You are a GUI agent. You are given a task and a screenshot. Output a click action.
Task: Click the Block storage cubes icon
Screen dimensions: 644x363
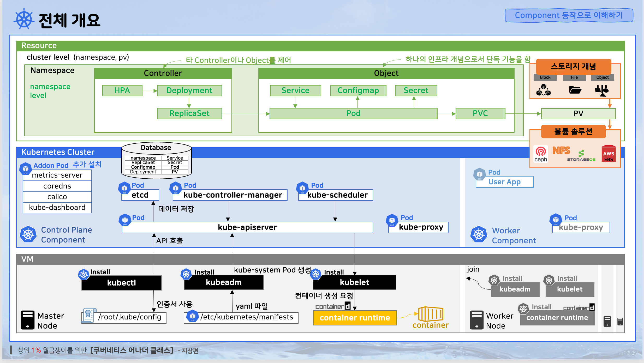(x=544, y=90)
